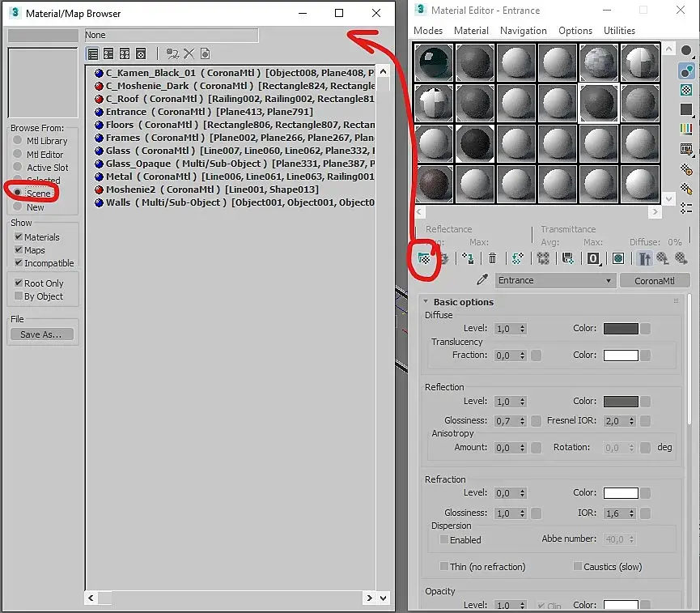Click the Clear Material Library icon
The height and width of the screenshot is (613, 700).
point(205,54)
